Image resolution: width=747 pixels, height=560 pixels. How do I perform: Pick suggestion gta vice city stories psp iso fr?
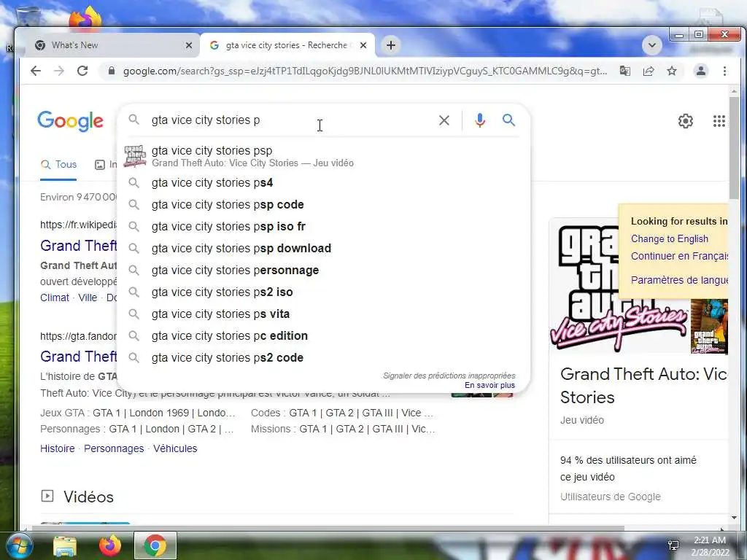(323, 227)
